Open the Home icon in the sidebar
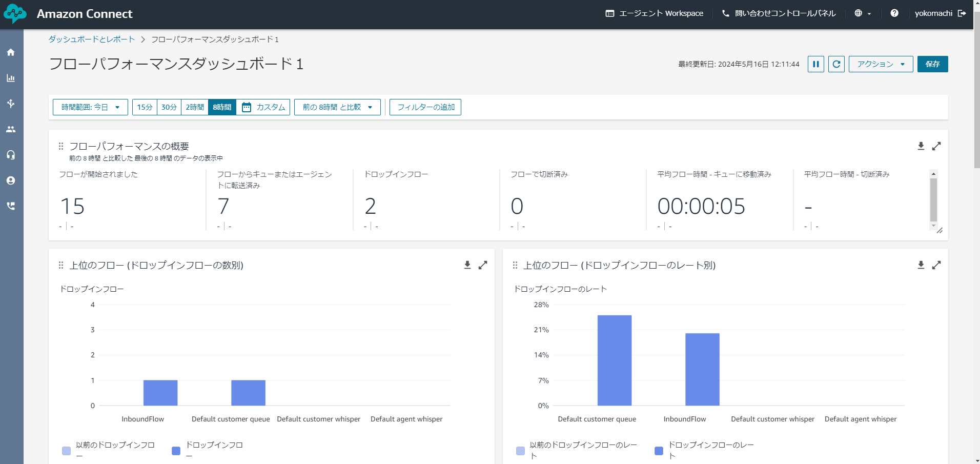This screenshot has width=980, height=464. pos(11,52)
